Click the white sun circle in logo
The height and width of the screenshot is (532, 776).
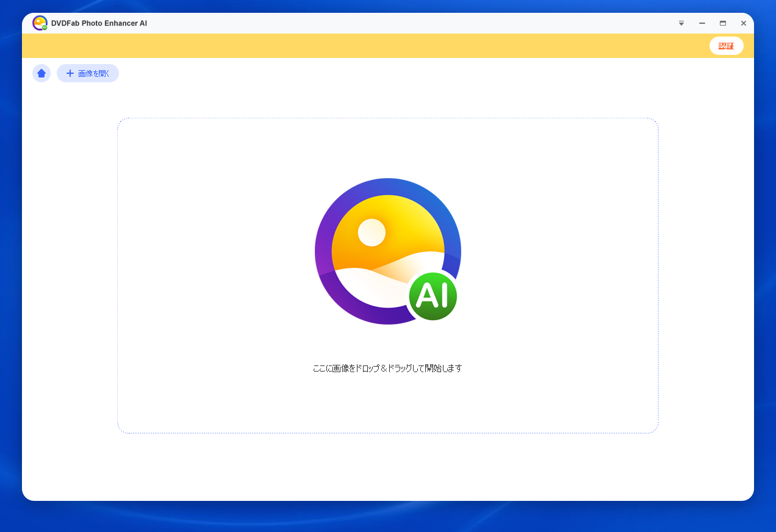pos(372,232)
